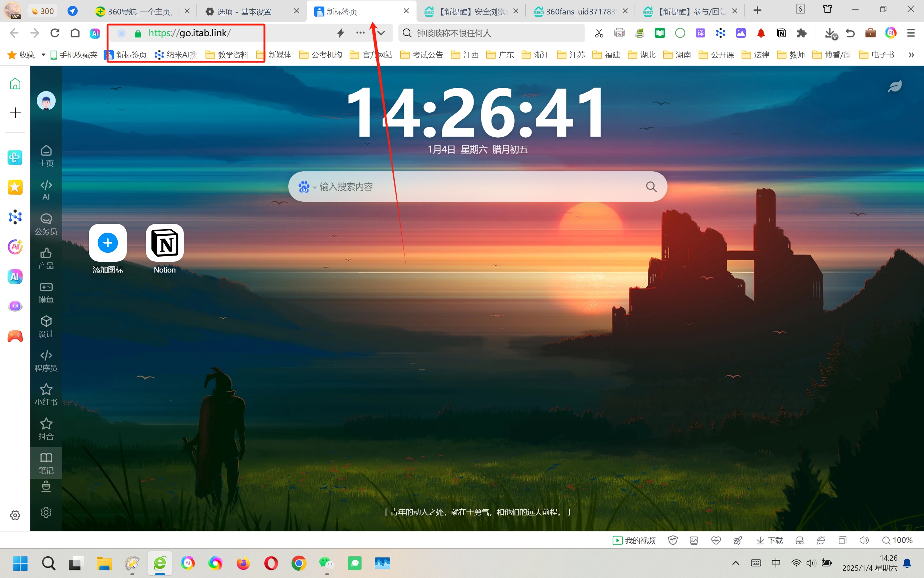Reload the current page
Image resolution: width=924 pixels, height=578 pixels.
point(55,33)
